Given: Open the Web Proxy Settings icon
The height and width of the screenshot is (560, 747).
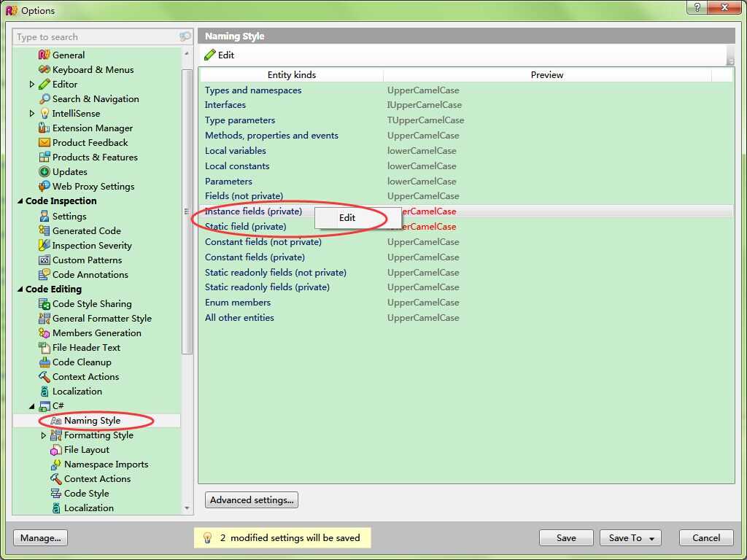Looking at the screenshot, I should (44, 186).
